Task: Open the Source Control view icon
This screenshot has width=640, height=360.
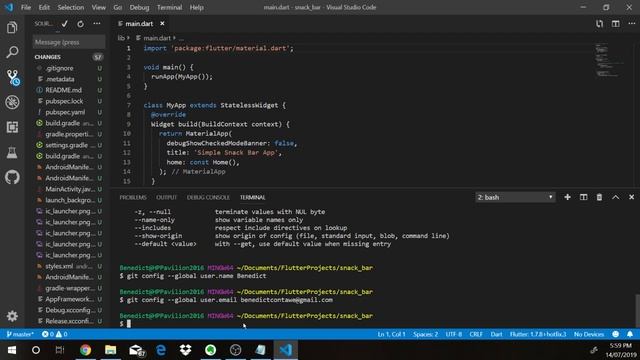Action: pos(12,77)
